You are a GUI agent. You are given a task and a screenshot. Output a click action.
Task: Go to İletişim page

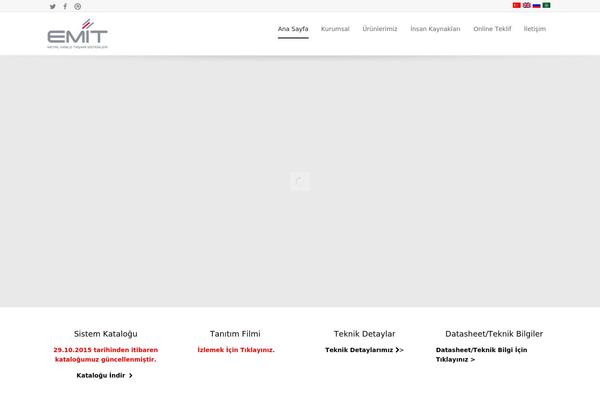tap(535, 29)
